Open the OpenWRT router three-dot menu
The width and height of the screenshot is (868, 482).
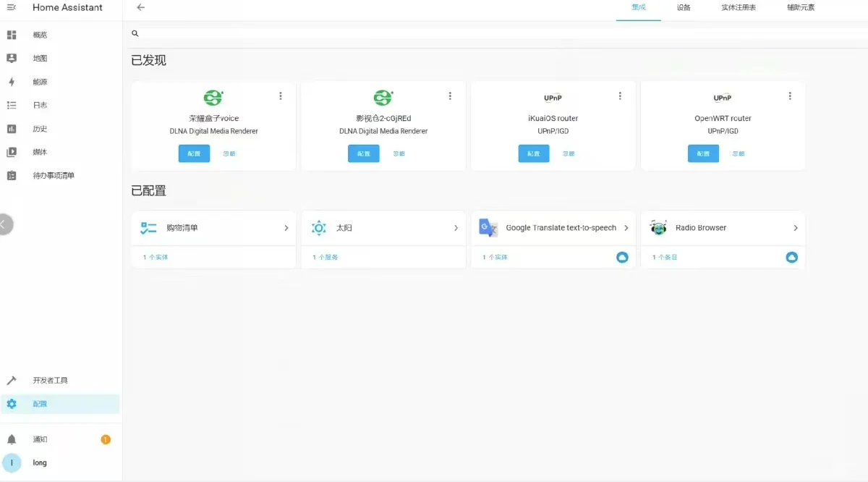coord(790,96)
